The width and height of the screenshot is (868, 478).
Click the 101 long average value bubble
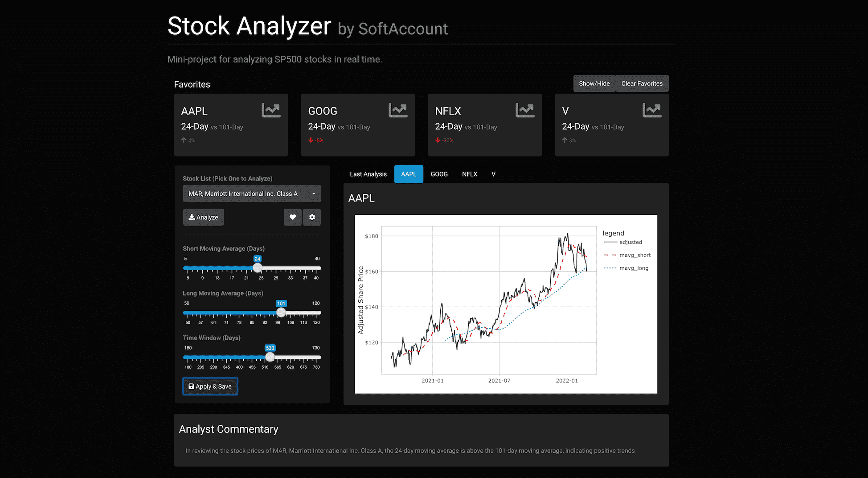(281, 303)
